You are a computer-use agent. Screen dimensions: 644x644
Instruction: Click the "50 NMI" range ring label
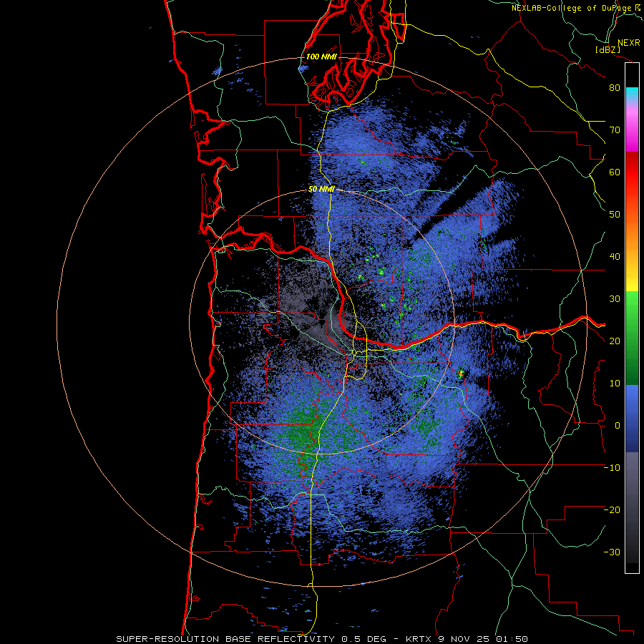[x=321, y=190]
